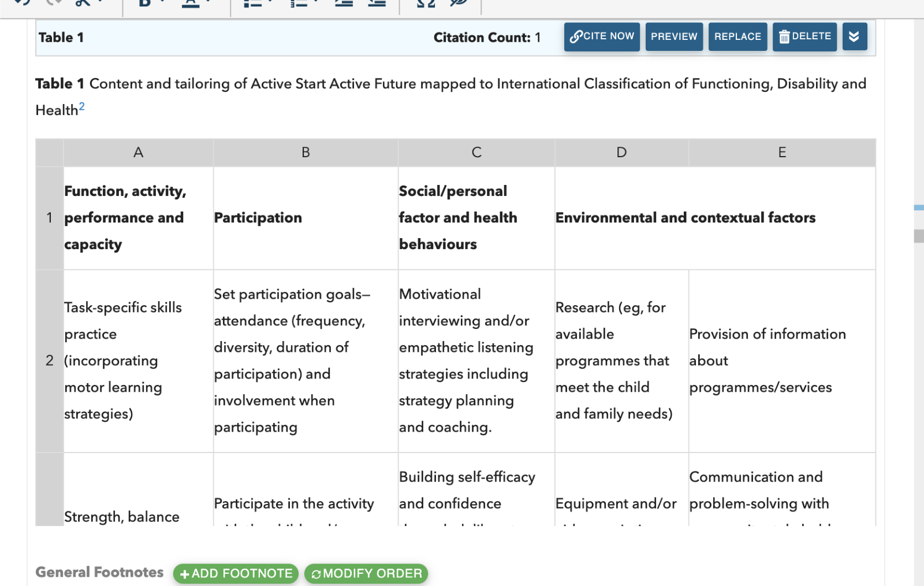Click 'Provision of information about programmes/services' cell
The height and width of the screenshot is (586, 924).
(782, 361)
